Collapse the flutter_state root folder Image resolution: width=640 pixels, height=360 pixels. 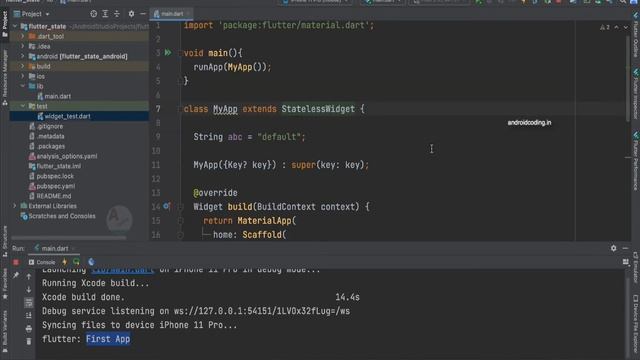[15, 27]
